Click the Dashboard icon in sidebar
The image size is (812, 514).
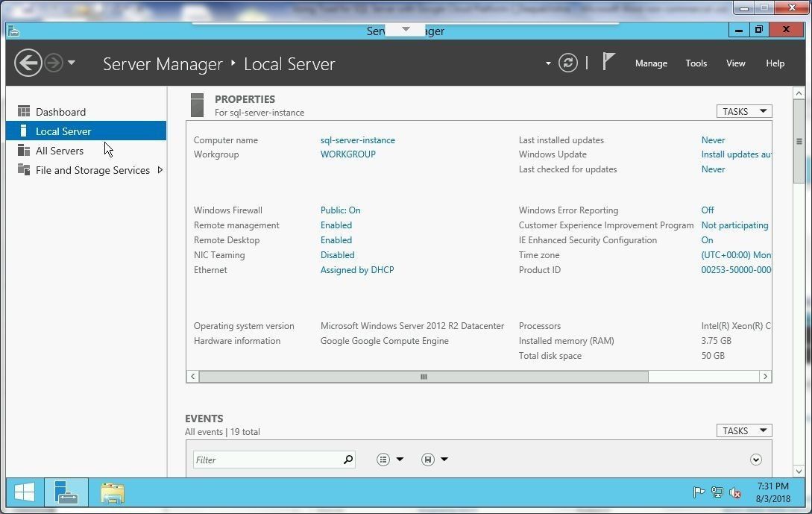coord(24,112)
